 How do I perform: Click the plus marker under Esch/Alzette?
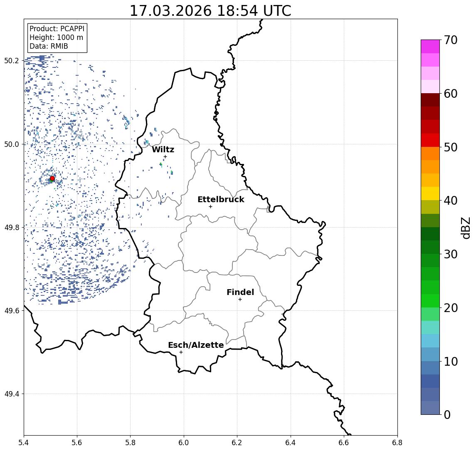(x=181, y=352)
